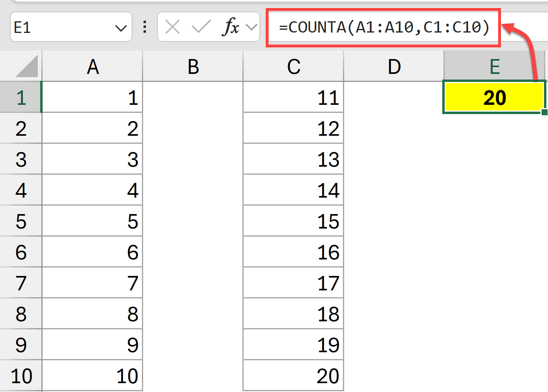Select column C header
Screen dimensions: 548x392
point(293,66)
